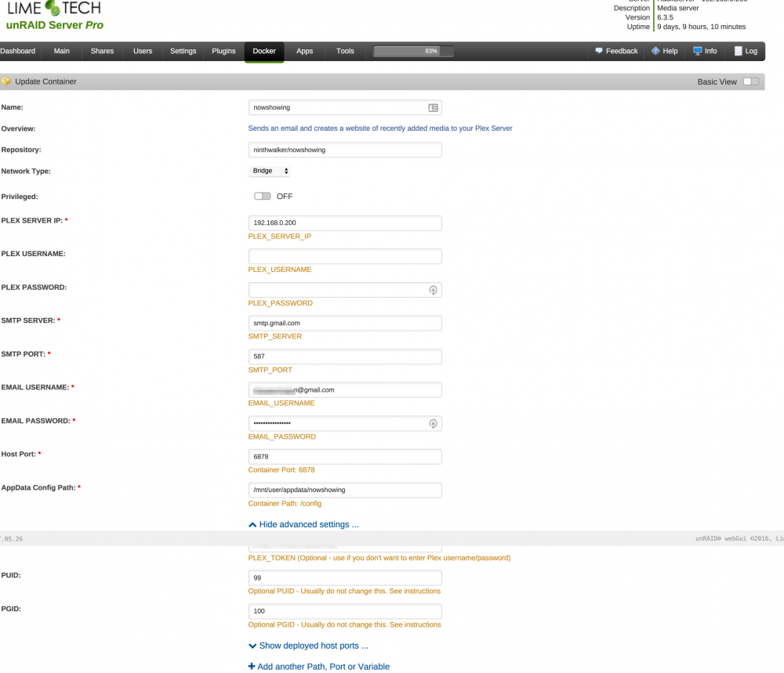Click the SMTP PORT field showing 587
Viewport: 784px width, 673px height.
[344, 356]
